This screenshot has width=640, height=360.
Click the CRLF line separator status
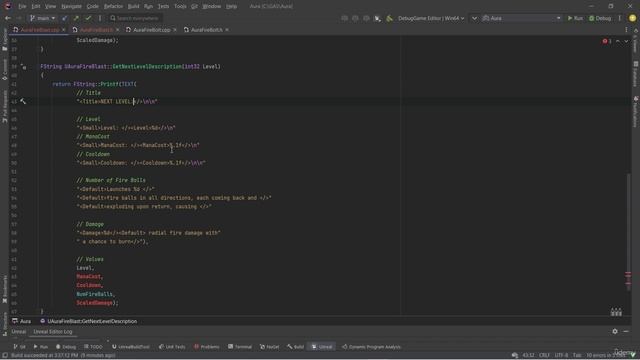click(544, 356)
